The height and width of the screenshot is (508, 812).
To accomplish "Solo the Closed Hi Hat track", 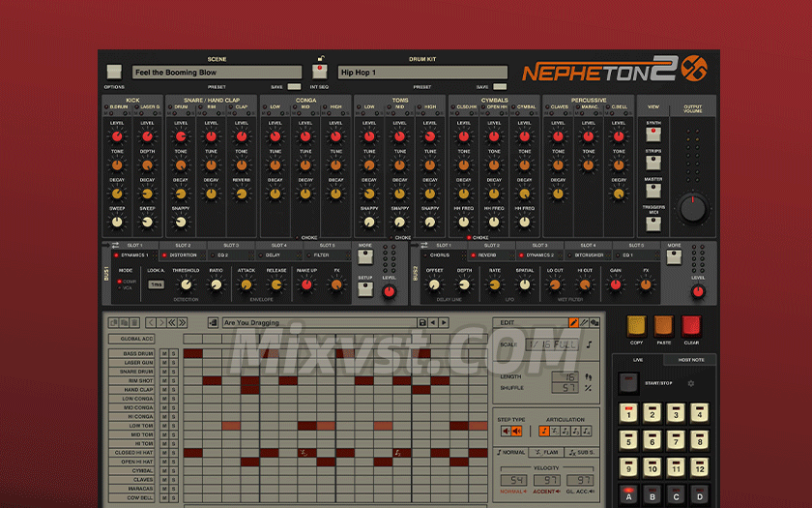I will pyautogui.click(x=174, y=452).
